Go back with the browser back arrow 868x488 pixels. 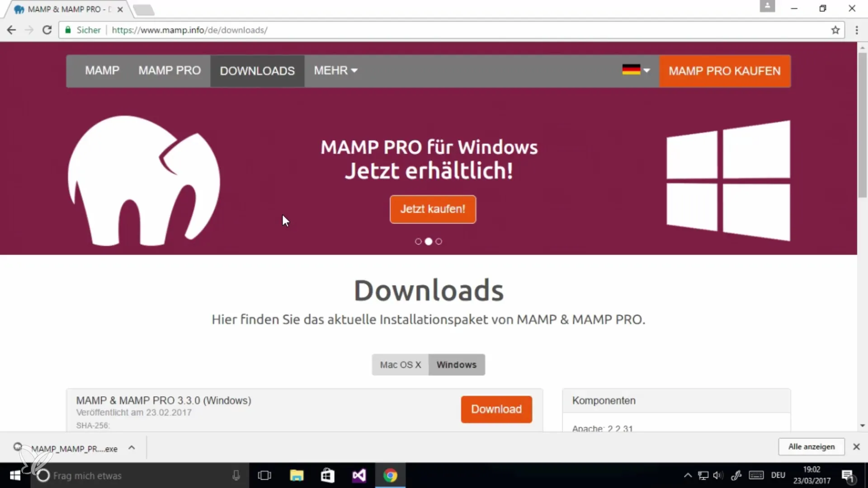click(11, 30)
